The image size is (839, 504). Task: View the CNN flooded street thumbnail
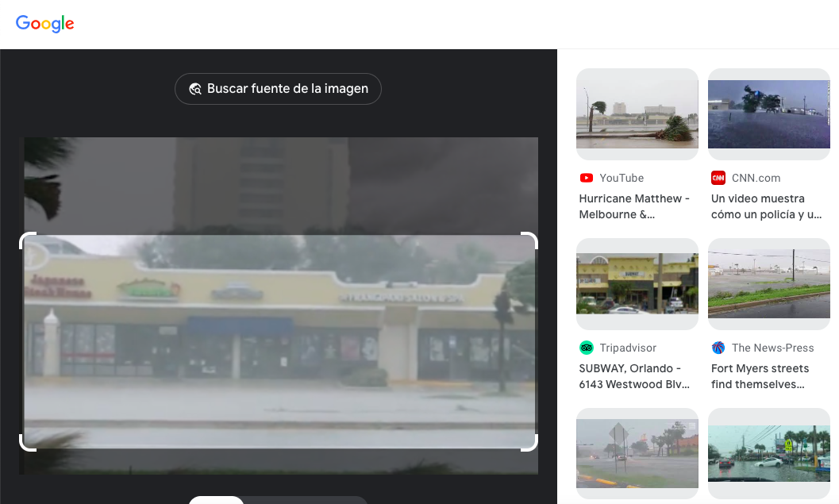[768, 113]
